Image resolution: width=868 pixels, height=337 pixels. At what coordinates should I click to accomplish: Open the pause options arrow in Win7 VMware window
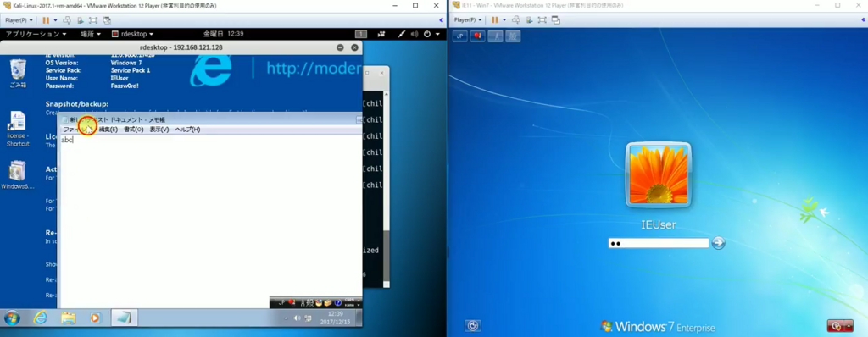pos(504,20)
